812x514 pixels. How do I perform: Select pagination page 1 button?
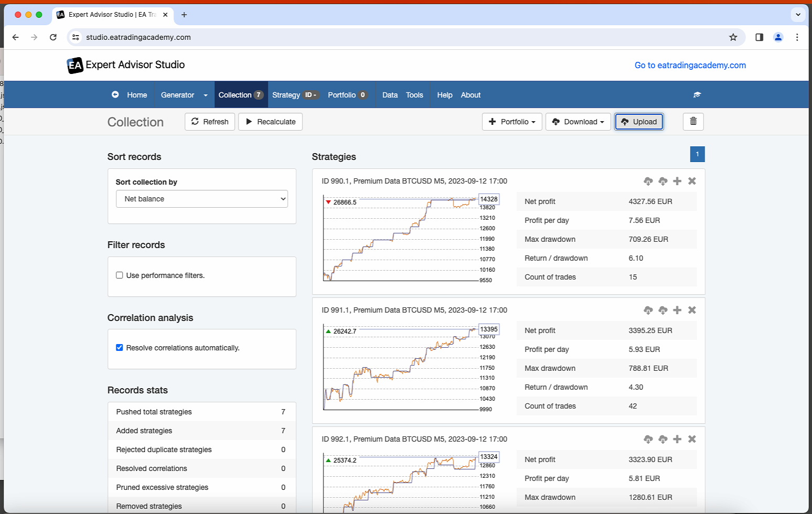tap(698, 154)
